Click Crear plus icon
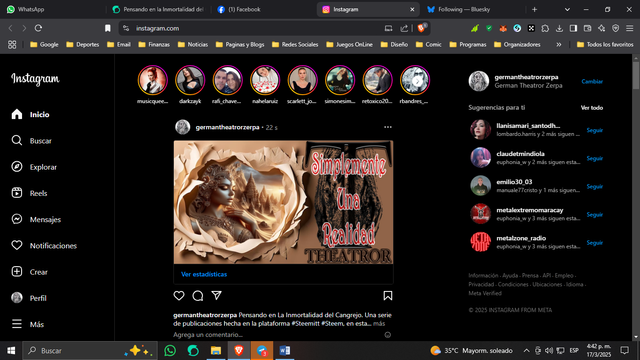The width and height of the screenshot is (640, 360). (17, 271)
